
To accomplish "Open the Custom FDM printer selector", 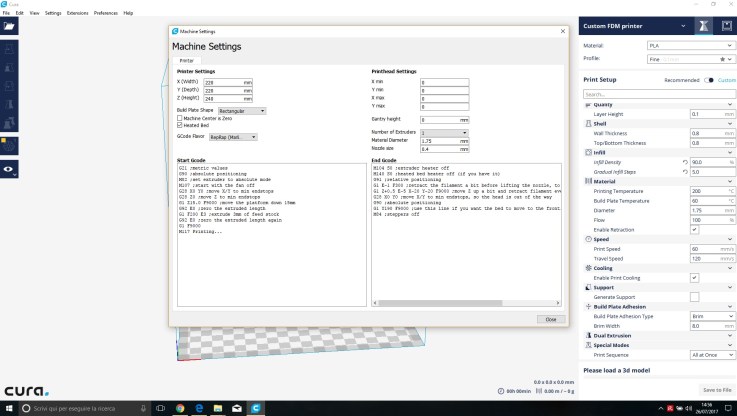I will tap(635, 26).
